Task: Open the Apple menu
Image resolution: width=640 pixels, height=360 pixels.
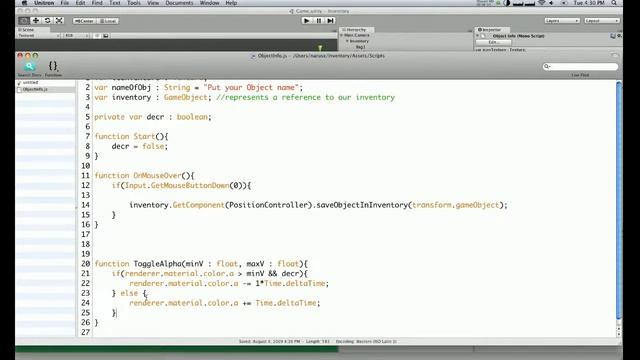Action: pos(24,3)
